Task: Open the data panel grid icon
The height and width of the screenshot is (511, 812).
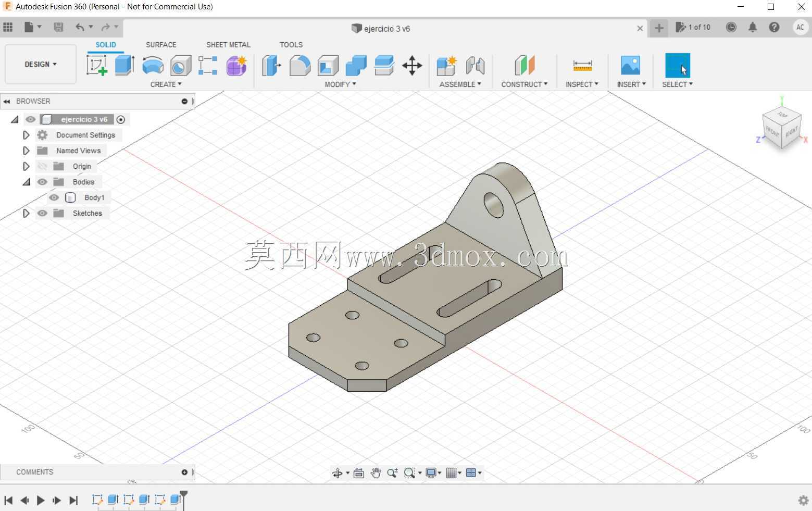Action: click(8, 27)
